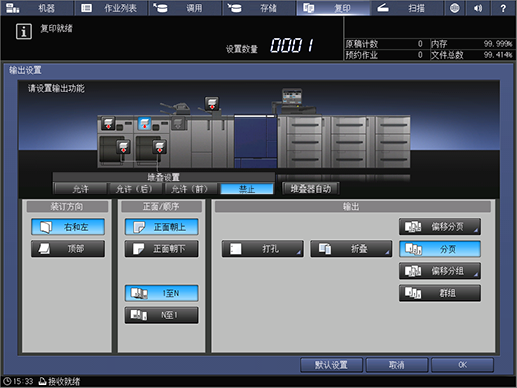
Task: Select the highlighted blue output tray icon
Action: pyautogui.click(x=144, y=124)
